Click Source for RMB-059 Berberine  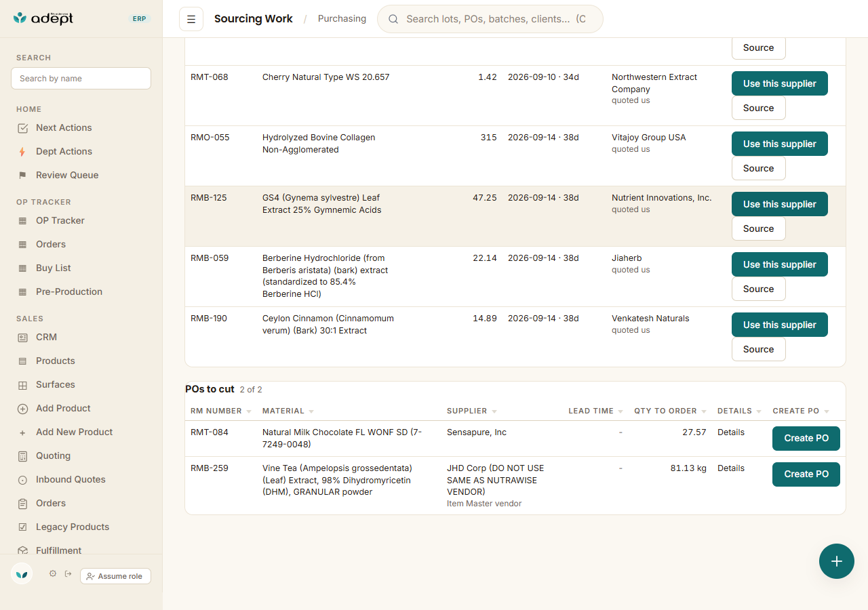click(x=759, y=289)
